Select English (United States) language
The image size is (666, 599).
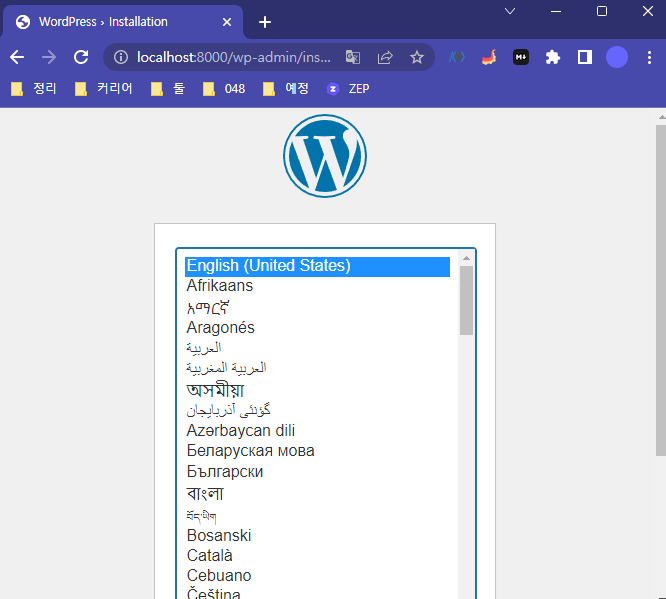317,266
